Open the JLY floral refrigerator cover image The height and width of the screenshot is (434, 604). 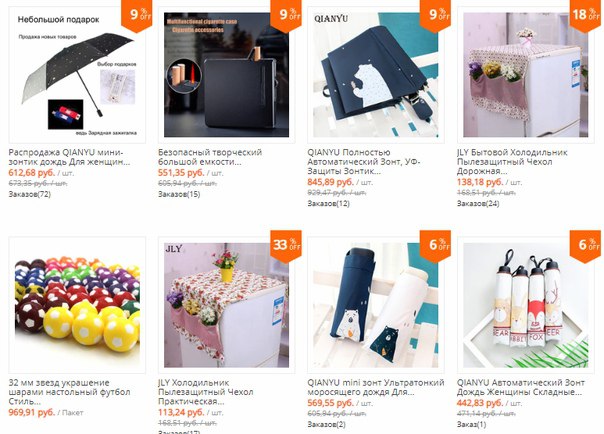pyautogui.click(x=226, y=305)
